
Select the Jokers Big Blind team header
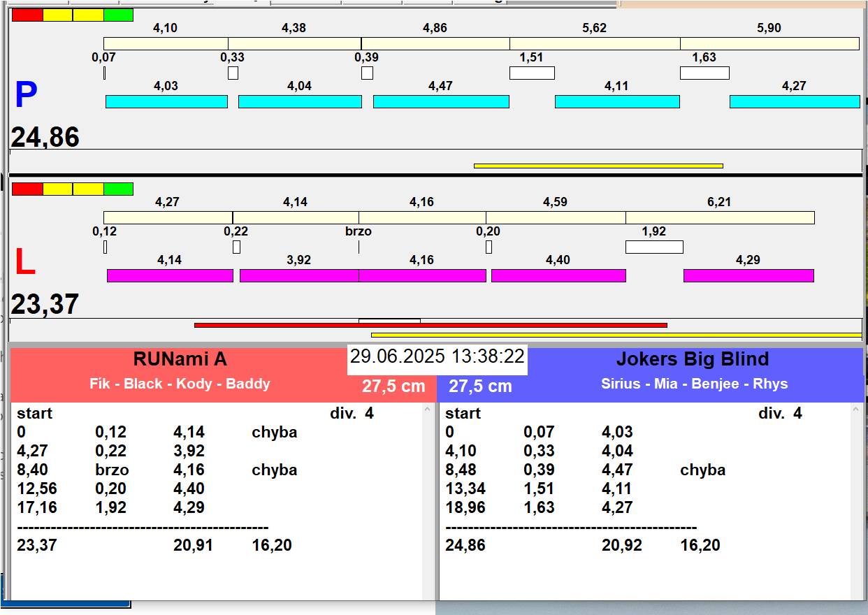click(x=692, y=359)
